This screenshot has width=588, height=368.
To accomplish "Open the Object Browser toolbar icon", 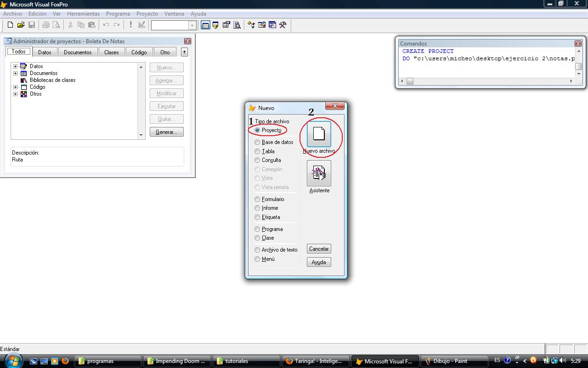I will 262,25.
